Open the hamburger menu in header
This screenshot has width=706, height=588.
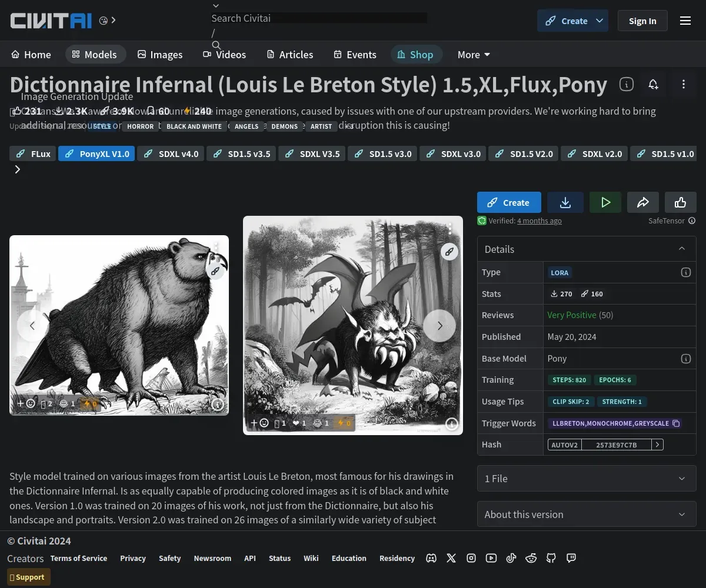click(685, 21)
